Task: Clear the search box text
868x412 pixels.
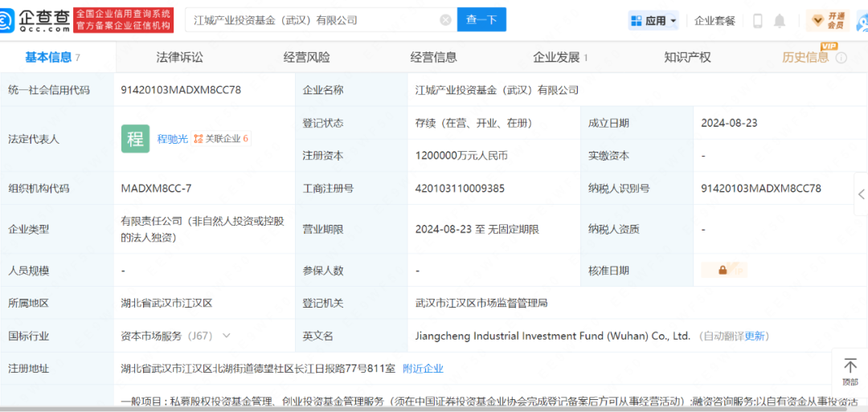Action: point(445,20)
